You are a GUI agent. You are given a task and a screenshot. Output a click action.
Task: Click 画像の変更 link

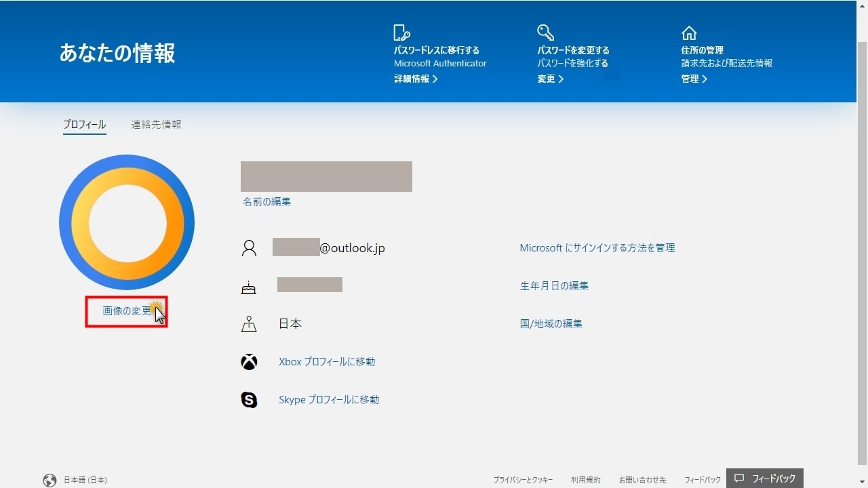[x=127, y=311]
